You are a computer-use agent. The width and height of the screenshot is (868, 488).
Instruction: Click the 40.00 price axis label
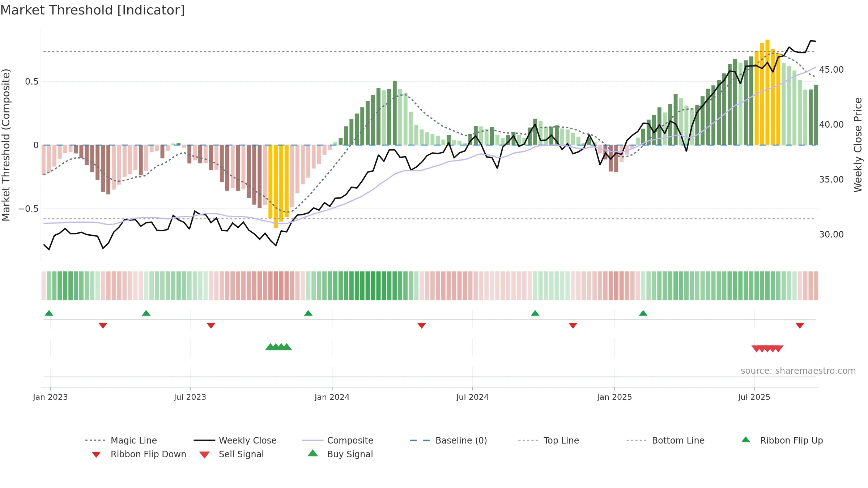[831, 124]
